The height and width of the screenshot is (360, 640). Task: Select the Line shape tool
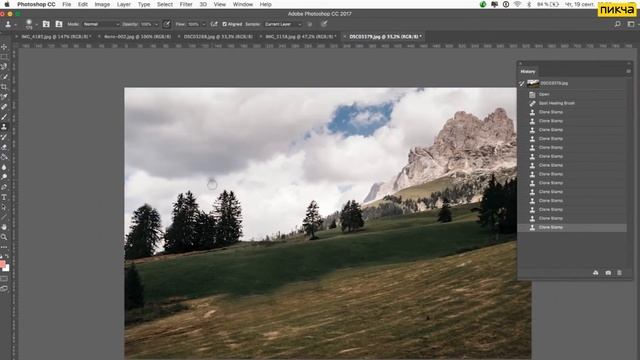click(x=4, y=217)
